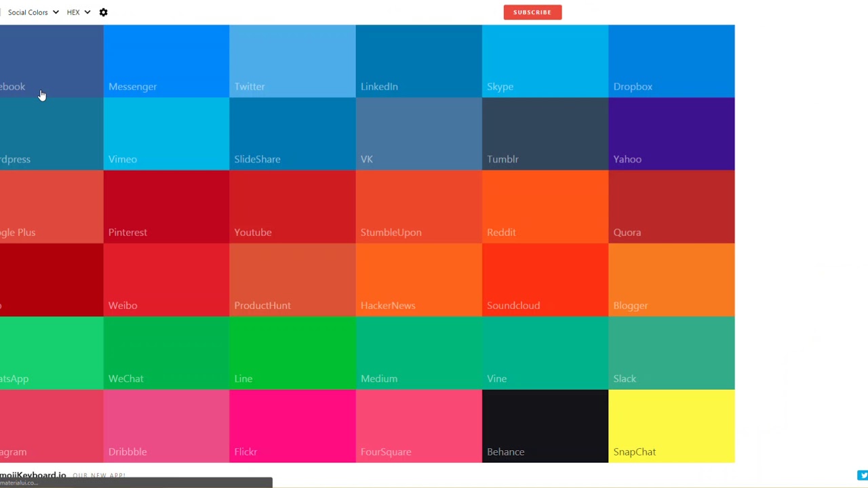
Task: Pick the Reddit orange swatch
Action: coord(545,207)
